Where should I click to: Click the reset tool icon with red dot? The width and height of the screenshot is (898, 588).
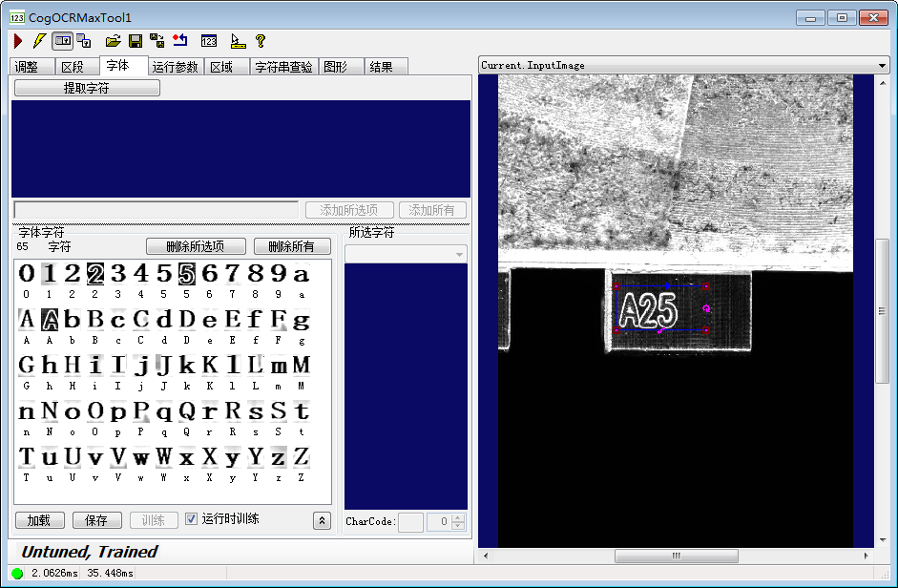coord(179,41)
